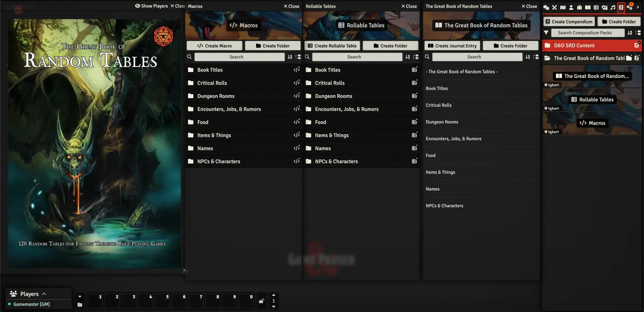Open the Rollable Tables sidebar tab icon
The height and width of the screenshot is (312, 644).
(x=596, y=7)
